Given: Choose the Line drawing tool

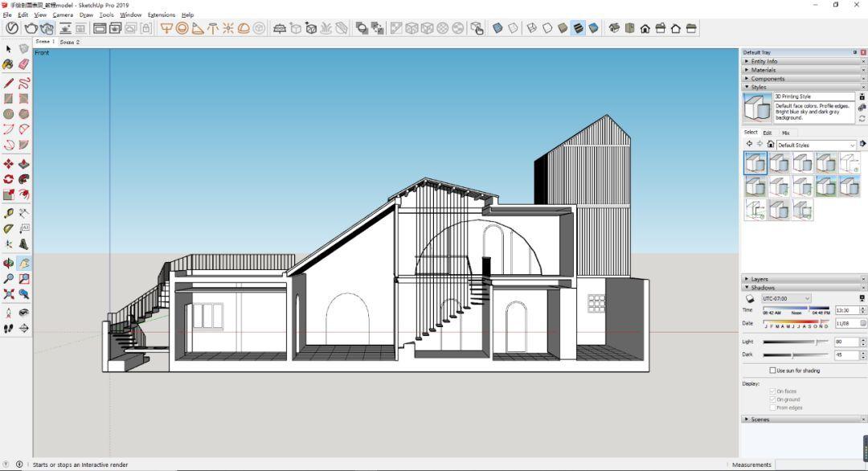Looking at the screenshot, I should coord(8,84).
